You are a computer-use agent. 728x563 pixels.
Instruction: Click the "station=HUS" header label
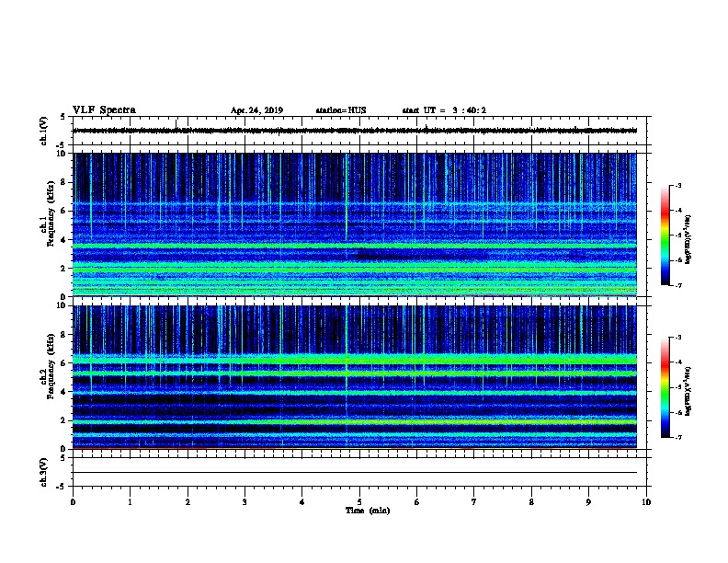pyautogui.click(x=341, y=110)
